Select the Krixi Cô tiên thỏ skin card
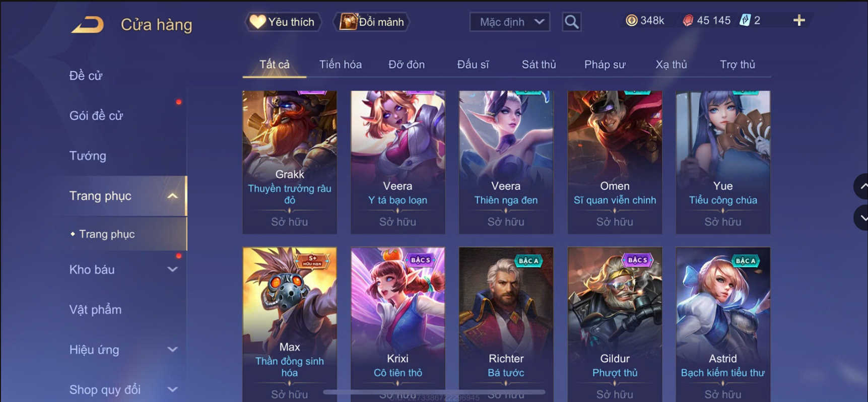 click(397, 322)
